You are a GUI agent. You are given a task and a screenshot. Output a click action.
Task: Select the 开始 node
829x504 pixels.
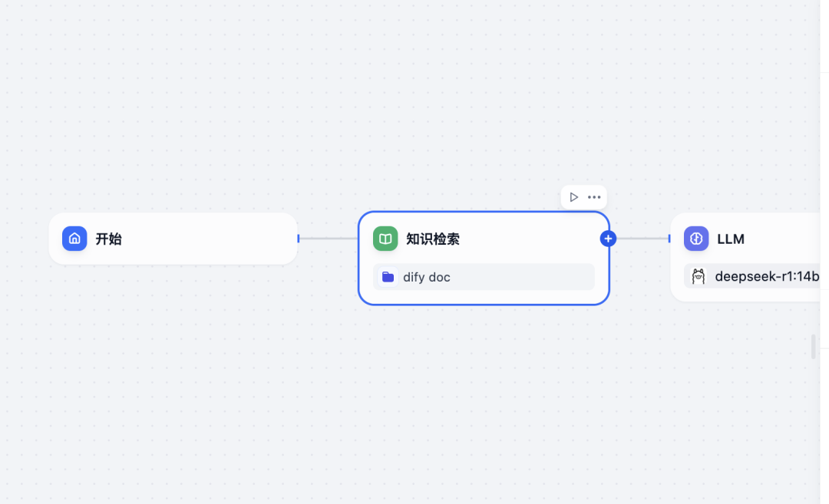173,239
